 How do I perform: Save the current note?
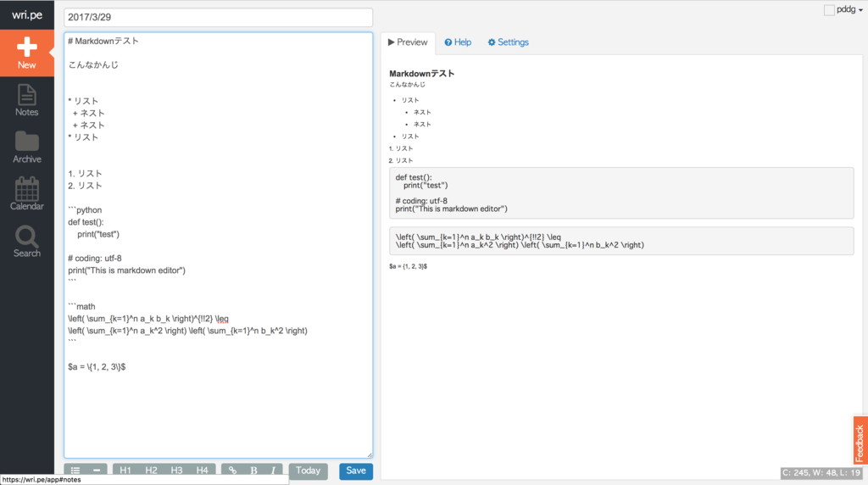coord(356,471)
